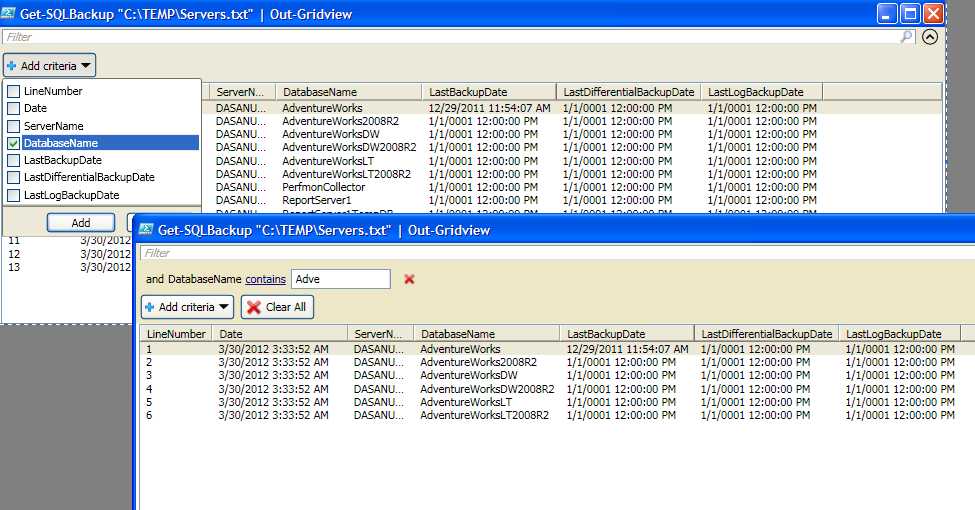This screenshot has width=975, height=510.
Task: Click the Clear All button
Action: tap(278, 307)
